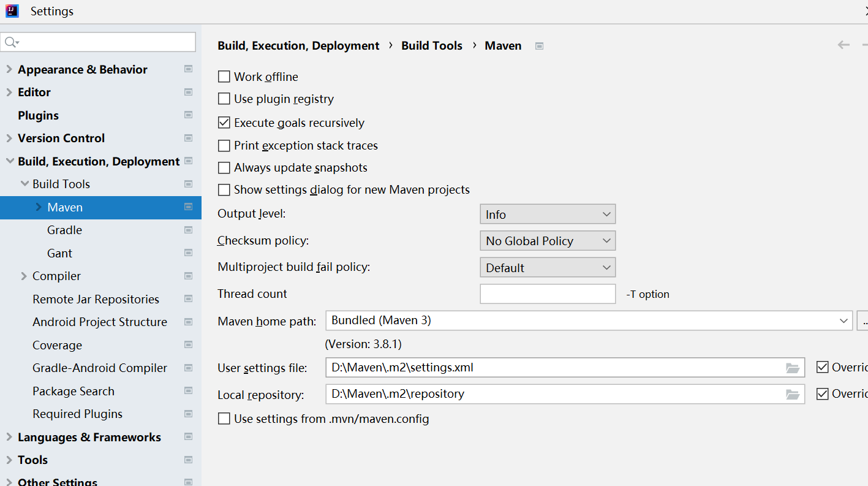This screenshot has height=486, width=868.
Task: Expand the Languages & Frameworks node
Action: pyautogui.click(x=9, y=437)
